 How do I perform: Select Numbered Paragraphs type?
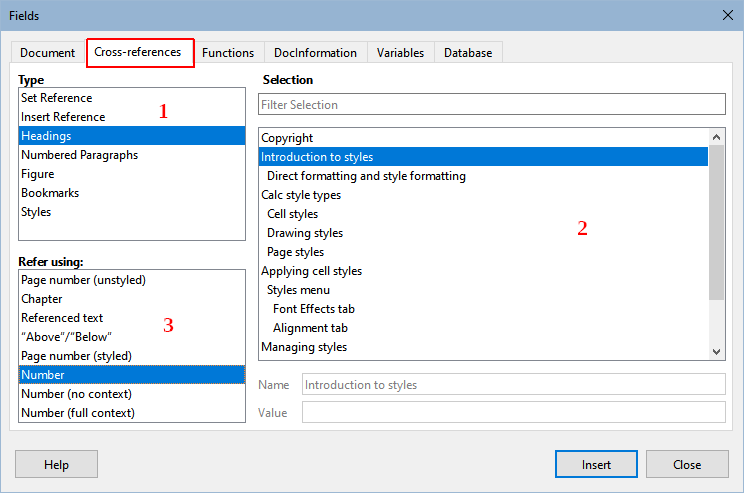[79, 155]
